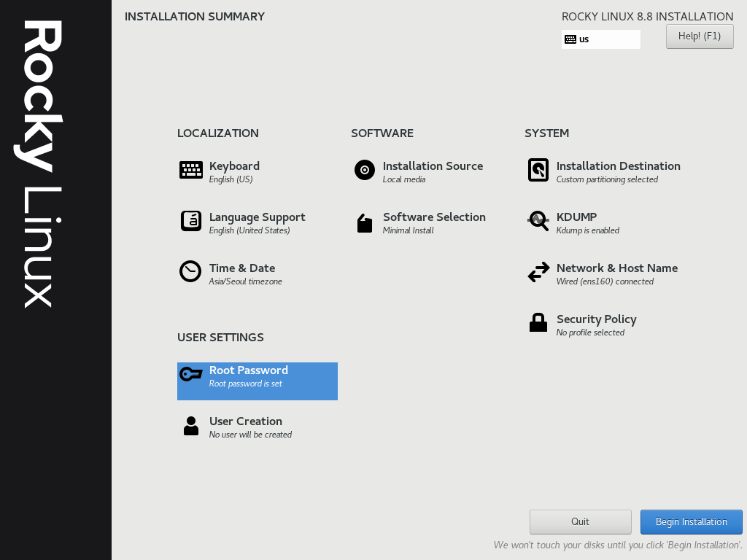The height and width of the screenshot is (560, 747).
Task: Open Installation Destination settings
Action: tap(619, 166)
